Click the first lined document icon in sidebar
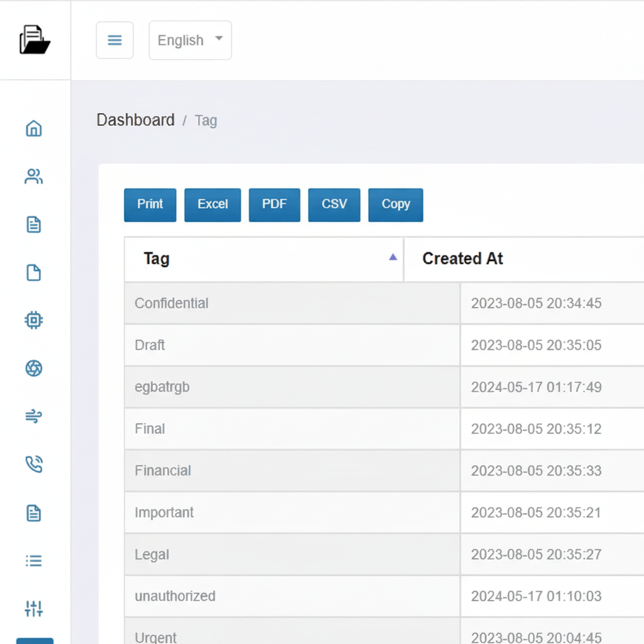The height and width of the screenshot is (644, 644). [x=34, y=225]
